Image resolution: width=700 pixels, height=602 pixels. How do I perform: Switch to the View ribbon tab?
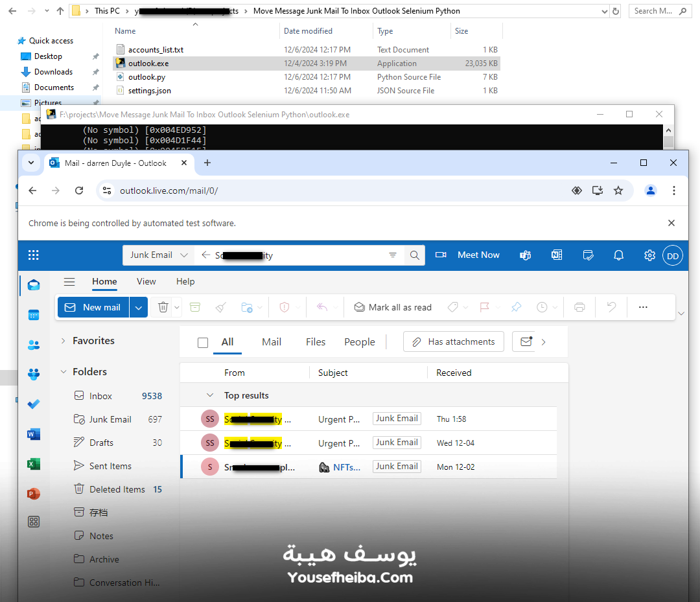pyautogui.click(x=146, y=282)
